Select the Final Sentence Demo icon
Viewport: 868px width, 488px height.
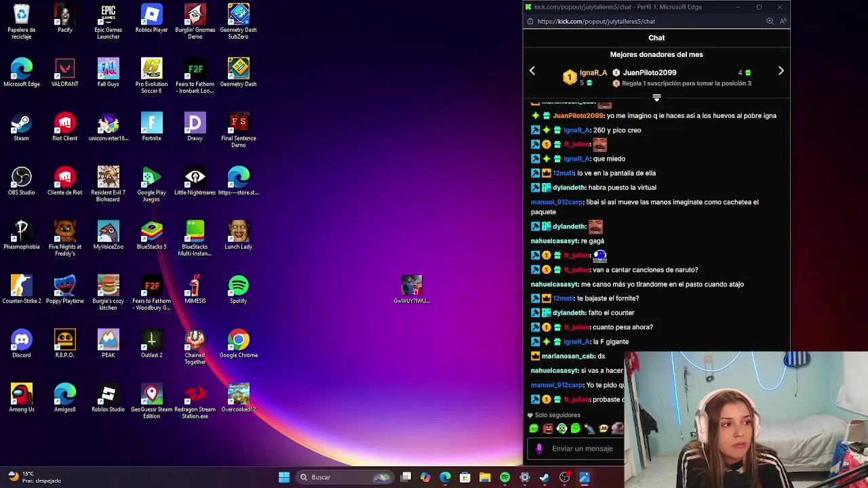[239, 129]
